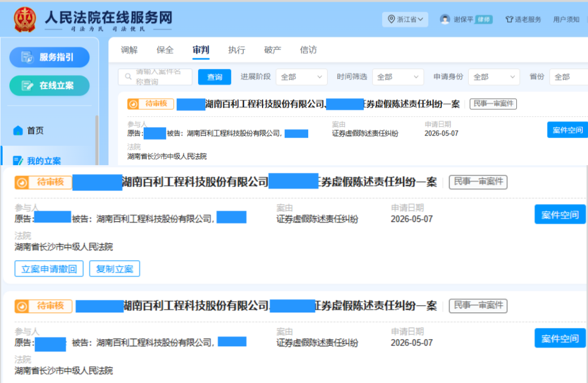Click the user avatar icon
The image size is (588, 383).
(x=445, y=19)
